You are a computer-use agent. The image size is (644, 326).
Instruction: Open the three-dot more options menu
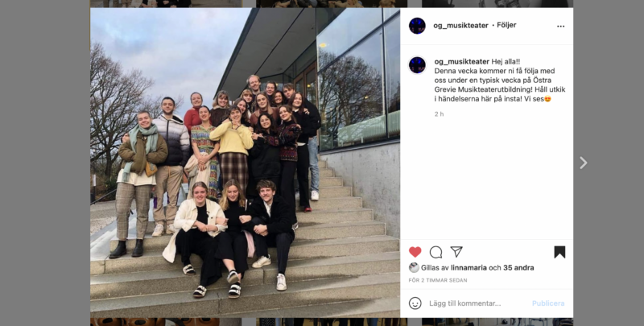pyautogui.click(x=560, y=27)
